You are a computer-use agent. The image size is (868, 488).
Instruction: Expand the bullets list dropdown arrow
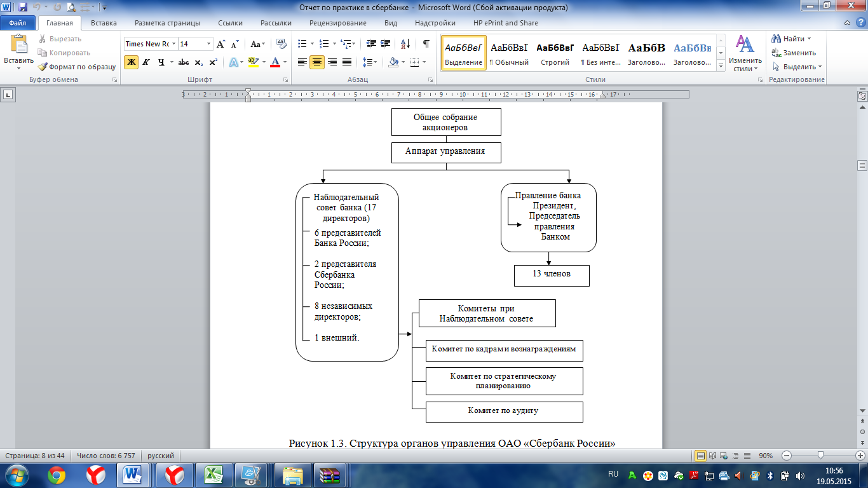point(311,44)
